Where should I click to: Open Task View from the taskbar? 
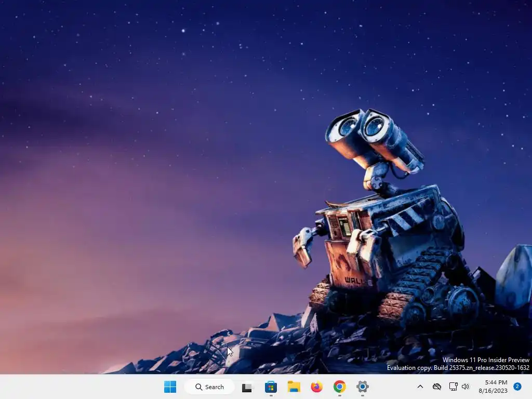tap(247, 387)
